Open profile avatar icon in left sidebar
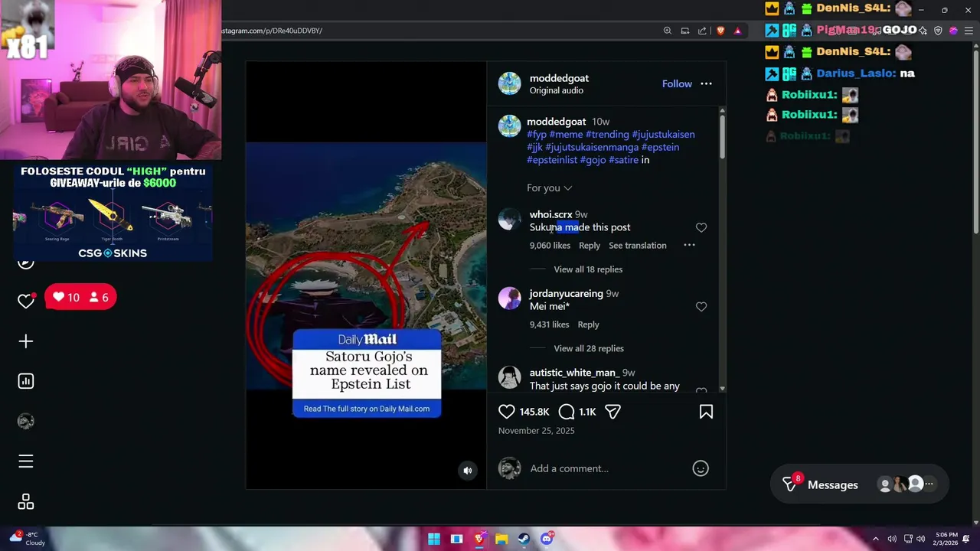Screen dimensions: 980x551 point(26,421)
